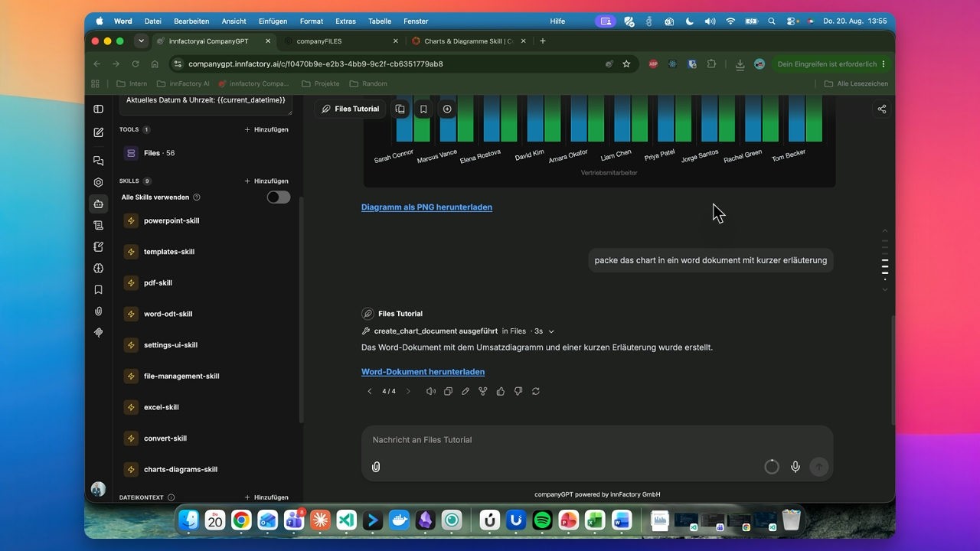Go to previous response version arrow
Screen dimensions: 980x551
pos(370,391)
